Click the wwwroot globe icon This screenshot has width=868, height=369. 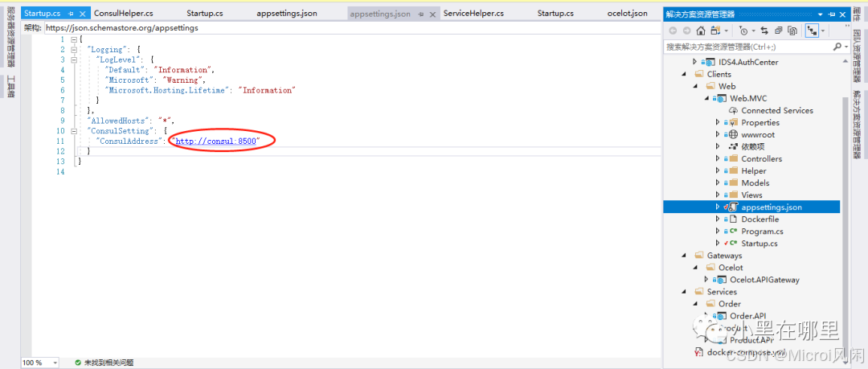(x=732, y=134)
